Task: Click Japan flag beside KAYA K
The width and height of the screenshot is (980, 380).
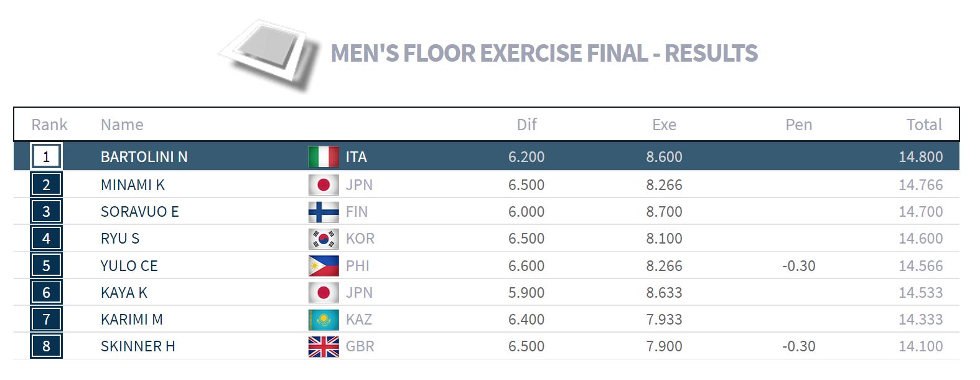Action: [324, 293]
